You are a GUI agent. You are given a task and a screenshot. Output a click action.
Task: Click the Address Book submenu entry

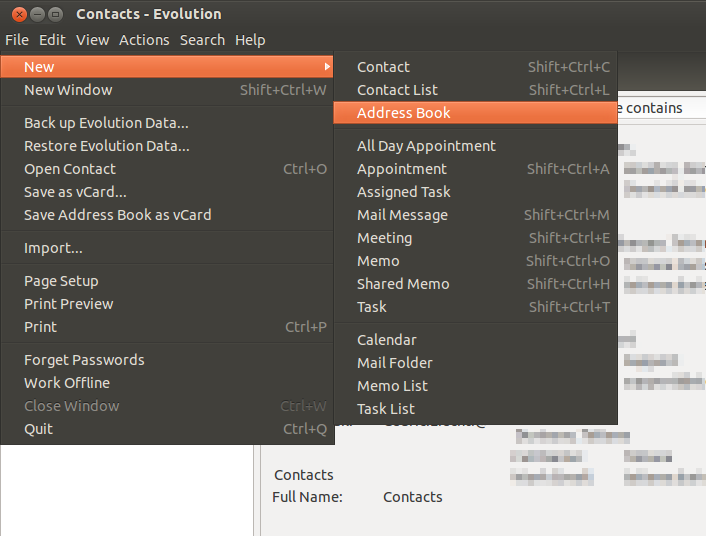tap(404, 113)
